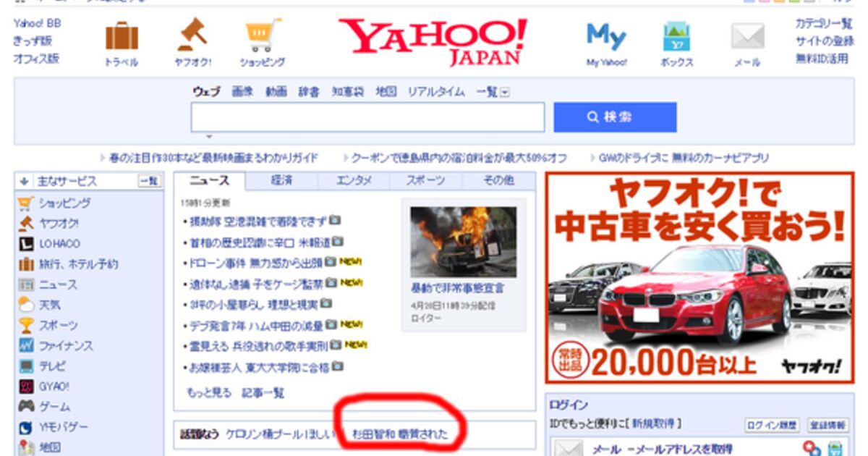Open the Shopping cart icon
Image resolution: width=868 pixels, height=456 pixels.
coord(262,35)
